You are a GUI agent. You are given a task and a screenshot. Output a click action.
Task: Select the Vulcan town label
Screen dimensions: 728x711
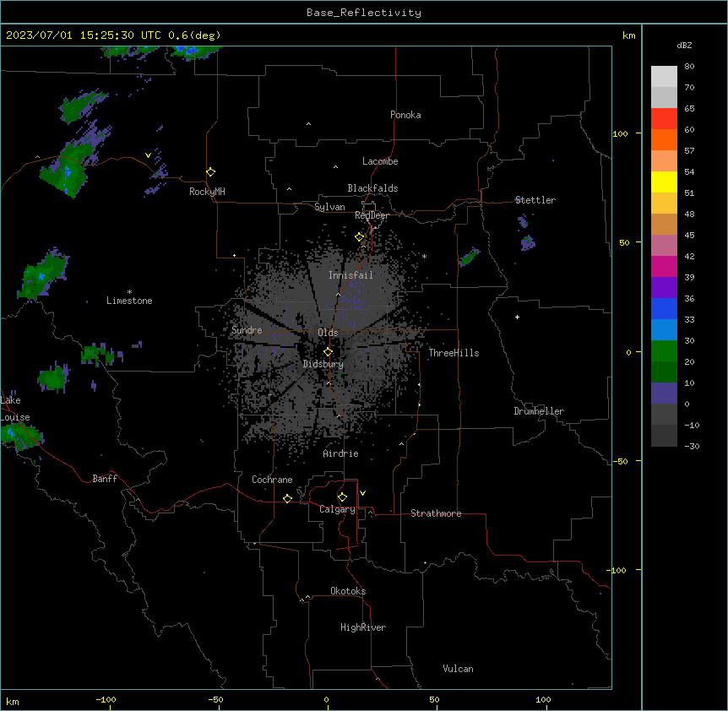coord(459,669)
